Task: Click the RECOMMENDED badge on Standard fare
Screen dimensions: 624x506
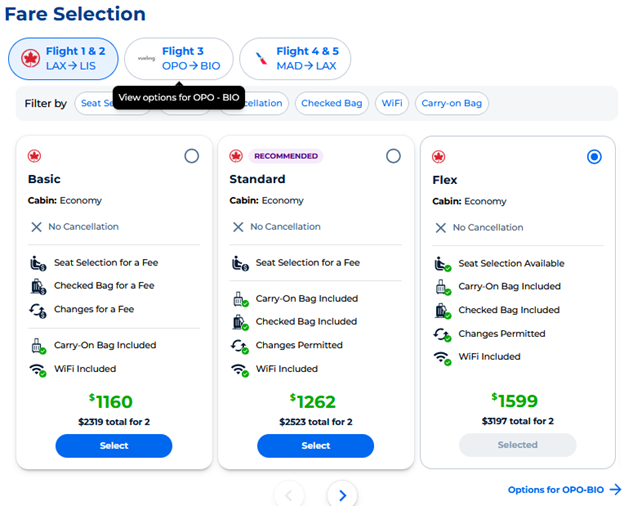Action: pyautogui.click(x=286, y=156)
